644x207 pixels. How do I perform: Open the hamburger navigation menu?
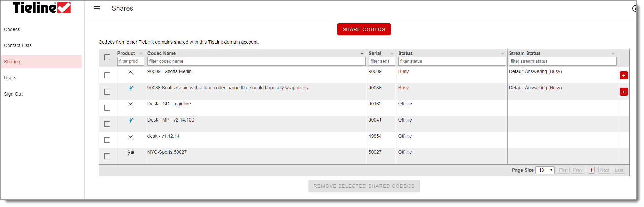[x=97, y=8]
